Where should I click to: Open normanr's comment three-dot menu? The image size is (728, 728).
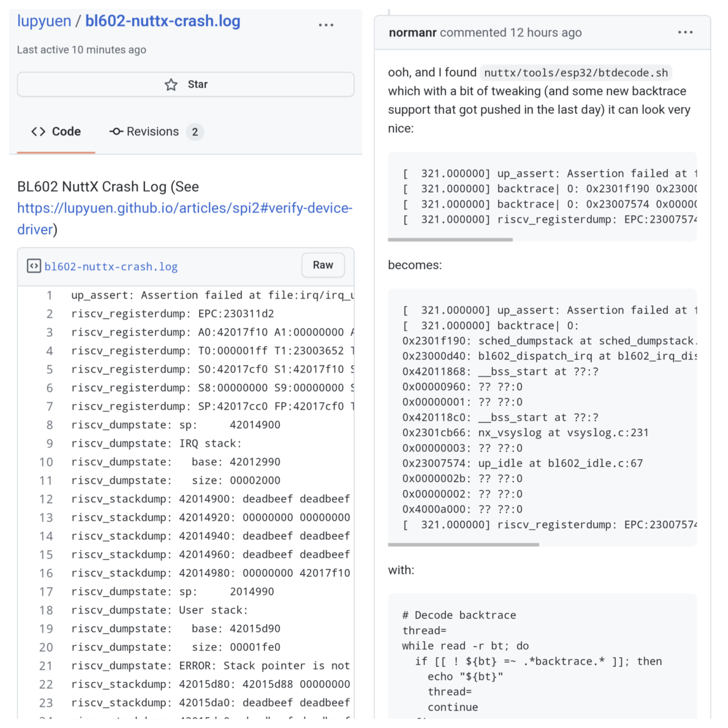point(685,32)
